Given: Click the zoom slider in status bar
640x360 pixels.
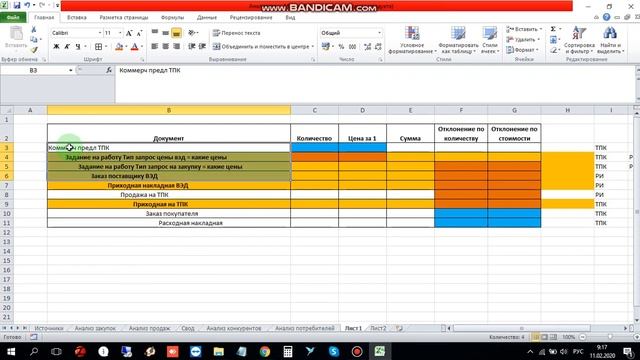Looking at the screenshot, I should click(x=610, y=337).
